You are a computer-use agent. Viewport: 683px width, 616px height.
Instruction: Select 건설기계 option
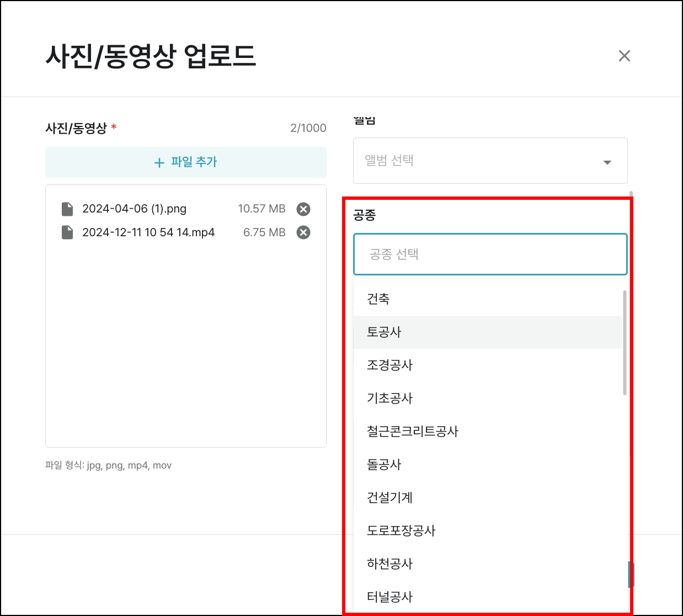click(389, 497)
